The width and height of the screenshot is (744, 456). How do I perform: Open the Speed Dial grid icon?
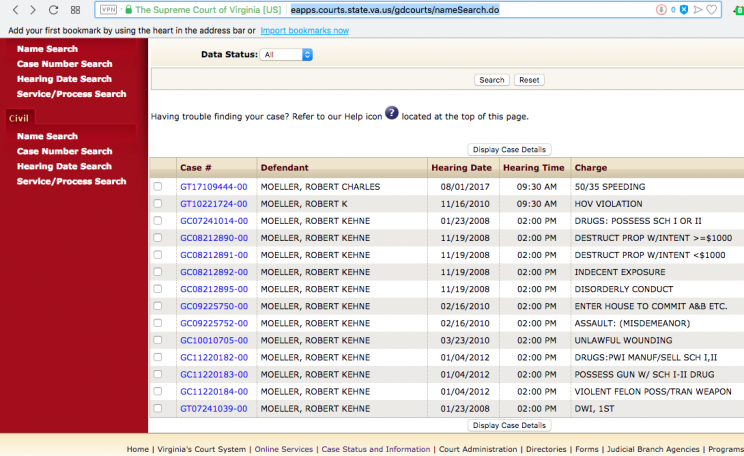77,10
